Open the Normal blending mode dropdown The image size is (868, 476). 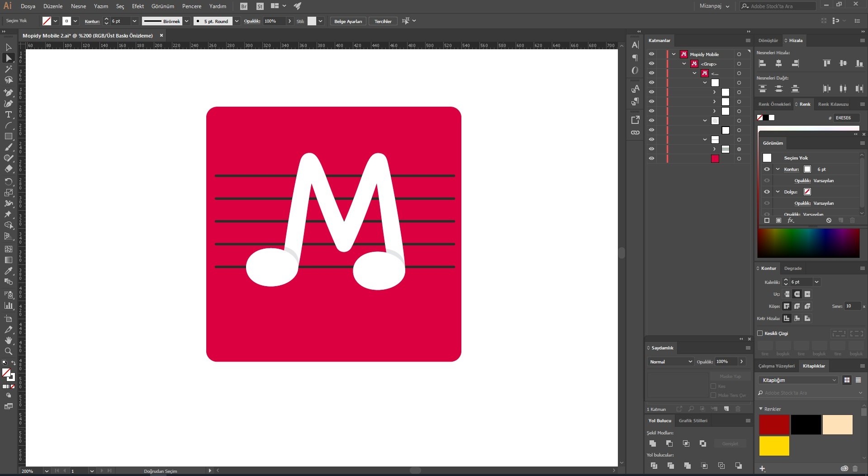coord(670,362)
